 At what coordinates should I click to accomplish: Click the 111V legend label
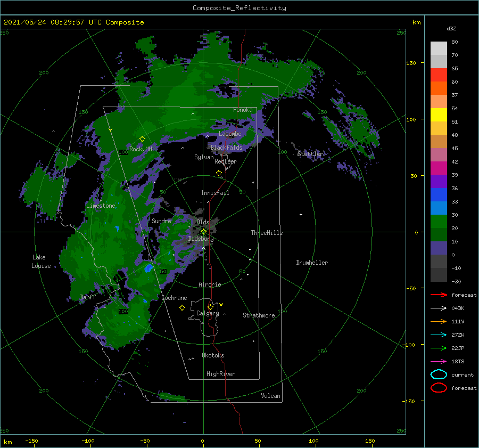pos(458,321)
